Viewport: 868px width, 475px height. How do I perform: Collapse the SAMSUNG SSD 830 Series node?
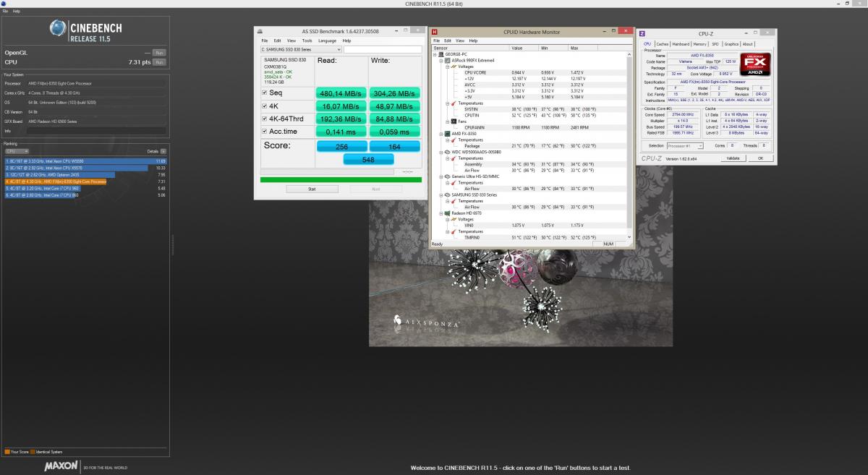[x=441, y=194]
